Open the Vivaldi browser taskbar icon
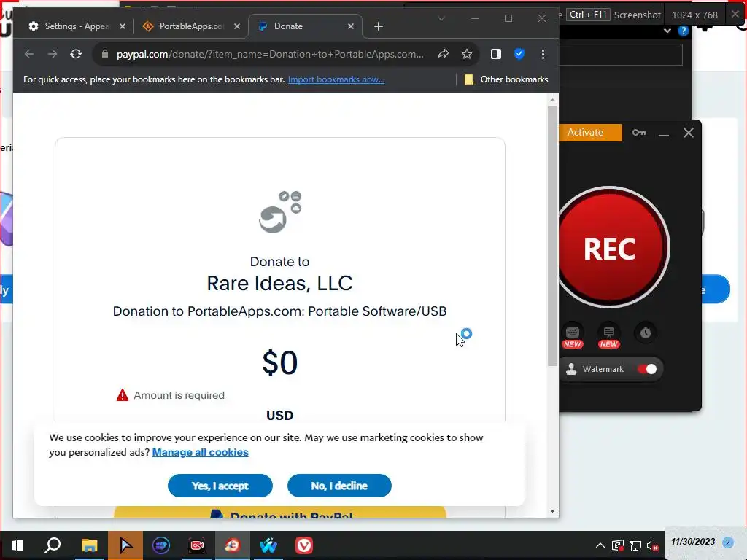 [x=304, y=545]
